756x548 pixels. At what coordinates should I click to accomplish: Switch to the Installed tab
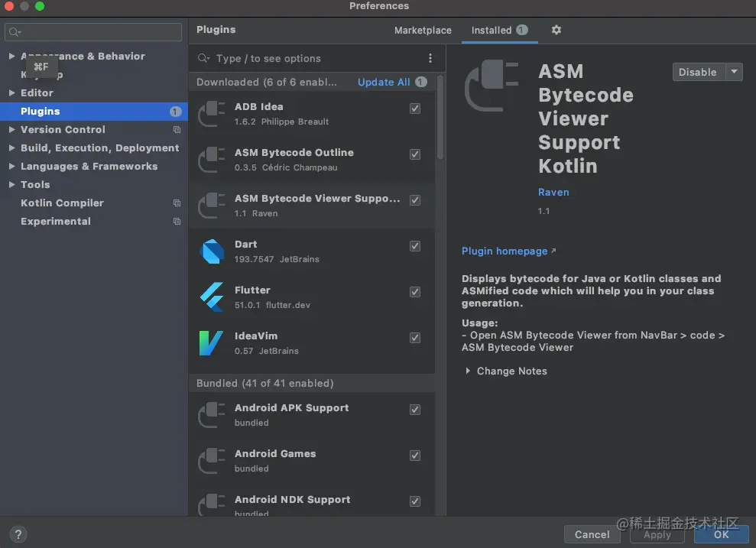click(x=499, y=31)
